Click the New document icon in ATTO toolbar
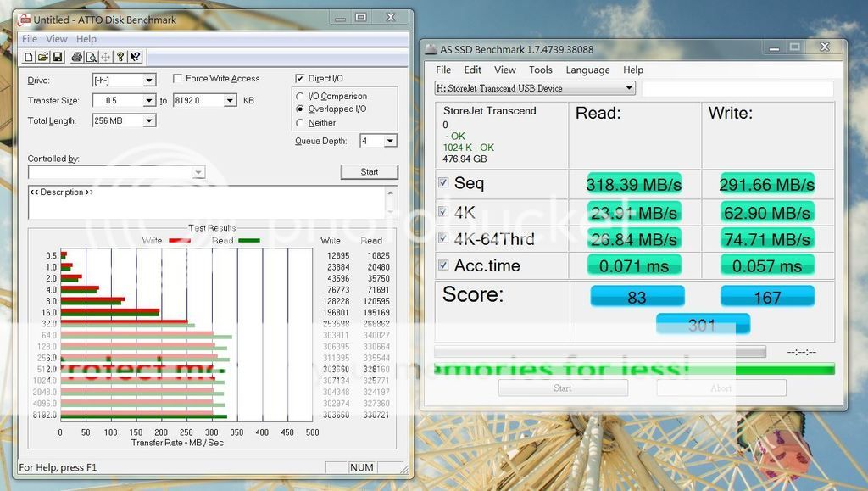This screenshot has width=868, height=491. coord(29,57)
